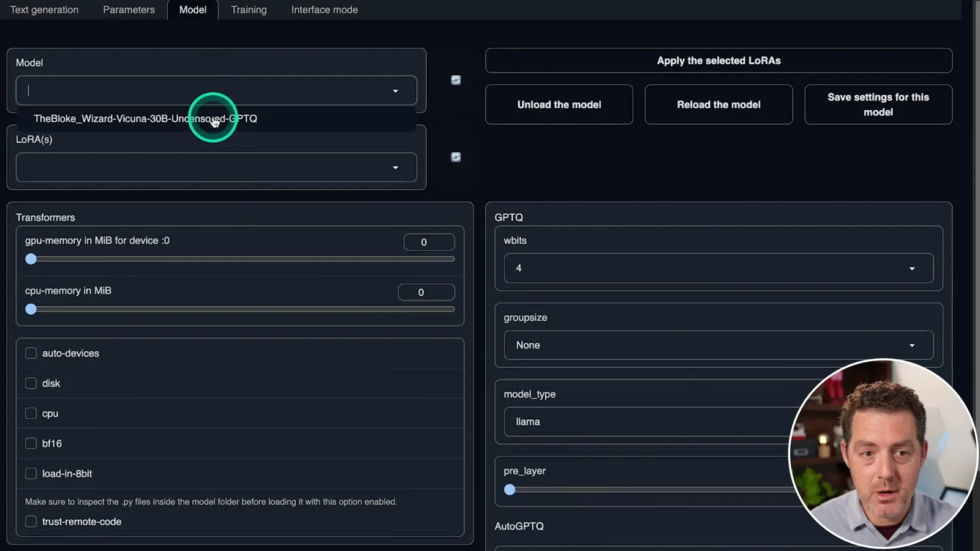The height and width of the screenshot is (551, 980).
Task: Enable trust-remote-code checkbox
Action: pyautogui.click(x=31, y=522)
